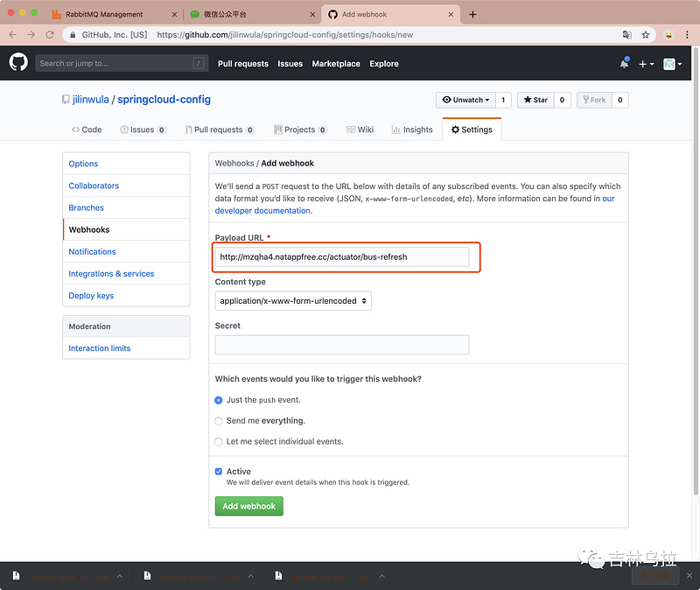Viewport: 700px width, 590px height.
Task: Open the Pull requests repository tab
Action: (220, 130)
